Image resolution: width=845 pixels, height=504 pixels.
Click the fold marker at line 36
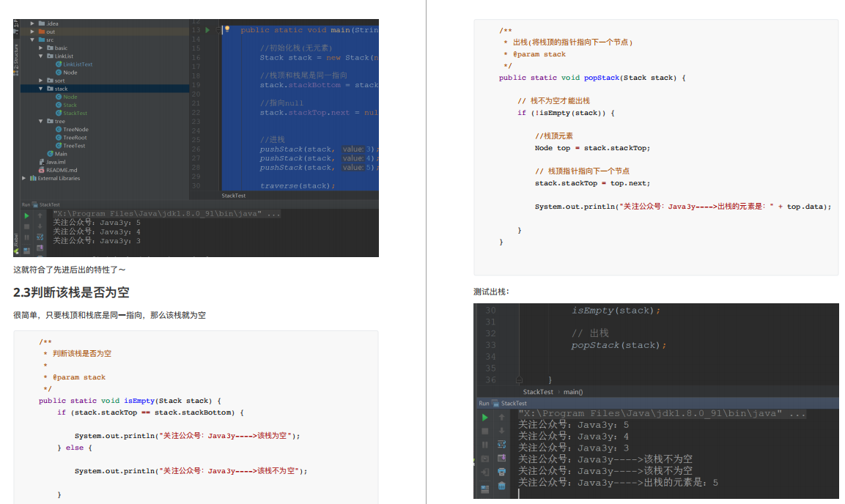518,380
